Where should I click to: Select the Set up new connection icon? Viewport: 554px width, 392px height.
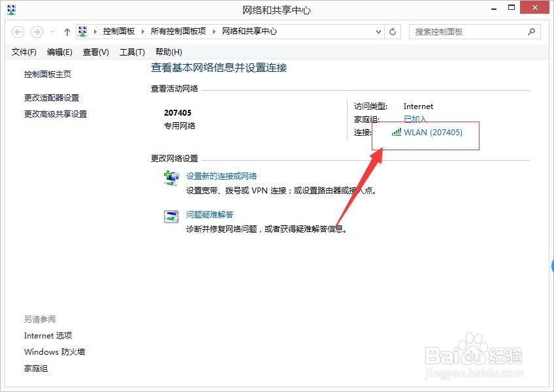(x=171, y=176)
